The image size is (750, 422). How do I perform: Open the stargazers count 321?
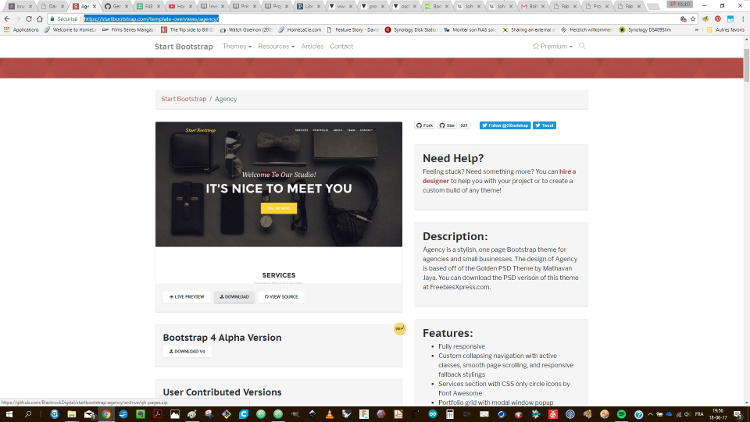464,125
